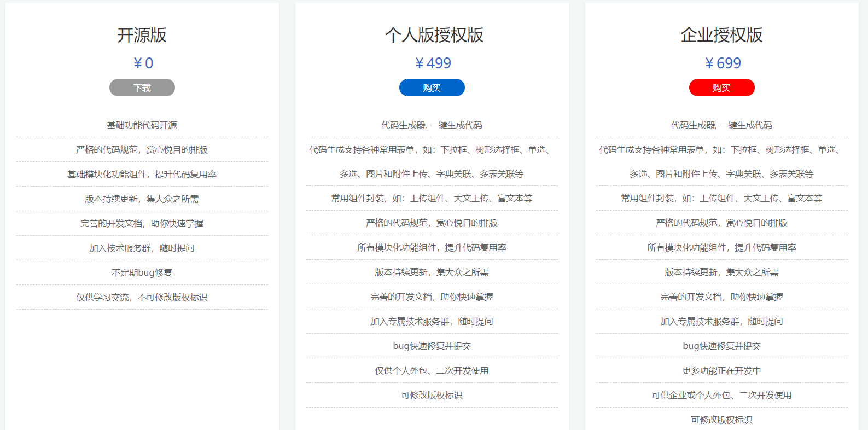Click 仅供个人外包、二次开发使用 feature row
The image size is (868, 430).
click(432, 370)
